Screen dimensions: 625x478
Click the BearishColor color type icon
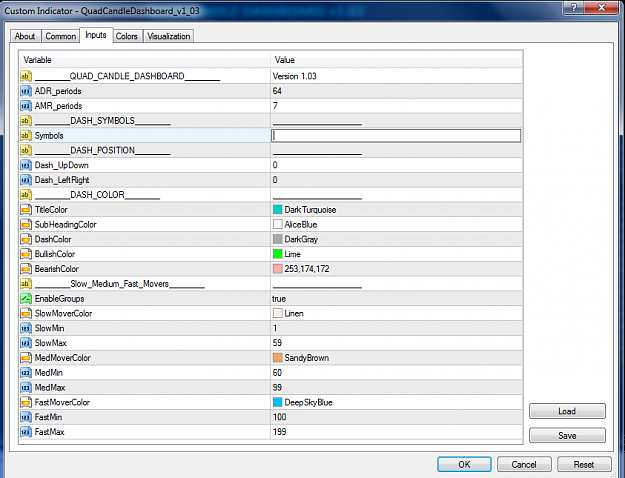click(x=26, y=269)
